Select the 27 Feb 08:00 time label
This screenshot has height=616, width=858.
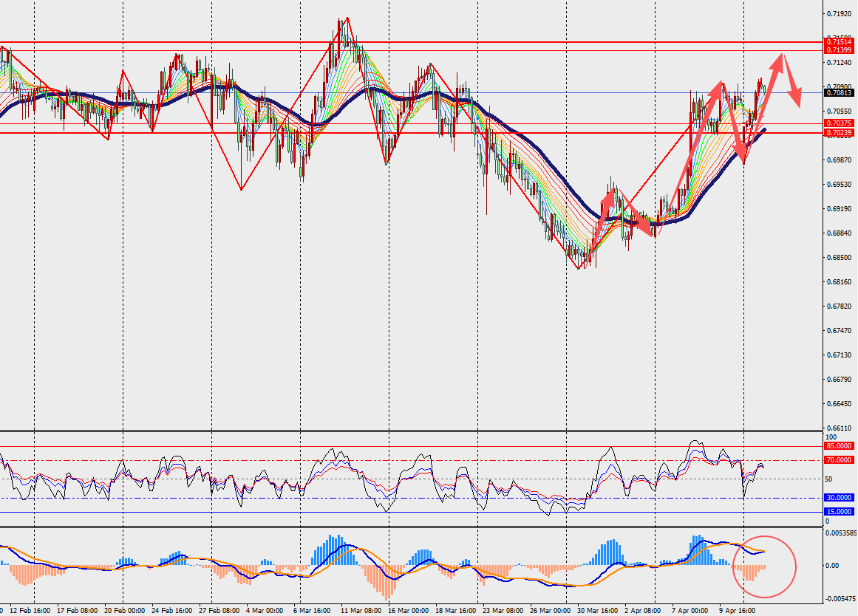click(219, 611)
